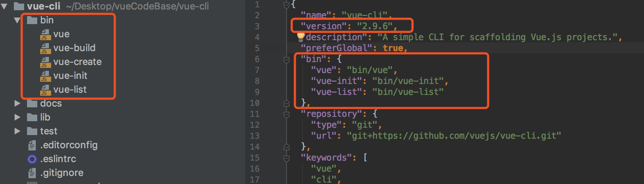Expand the lib folder arrow

pos(17,117)
